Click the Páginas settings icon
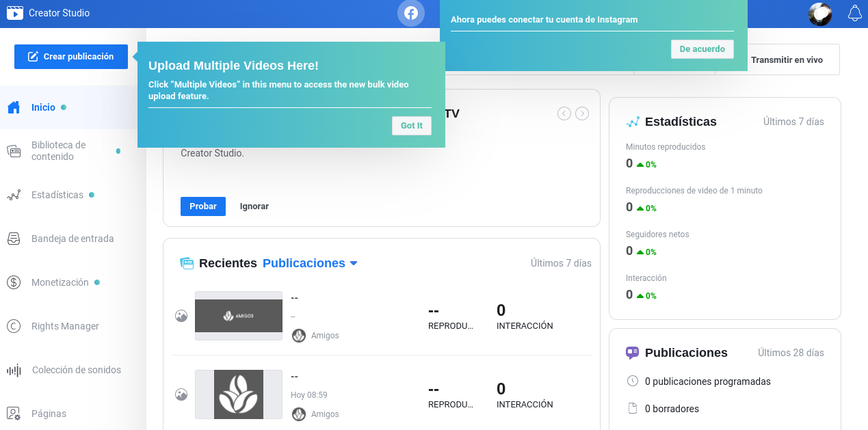Viewport: 868px width, 430px height. [x=14, y=414]
